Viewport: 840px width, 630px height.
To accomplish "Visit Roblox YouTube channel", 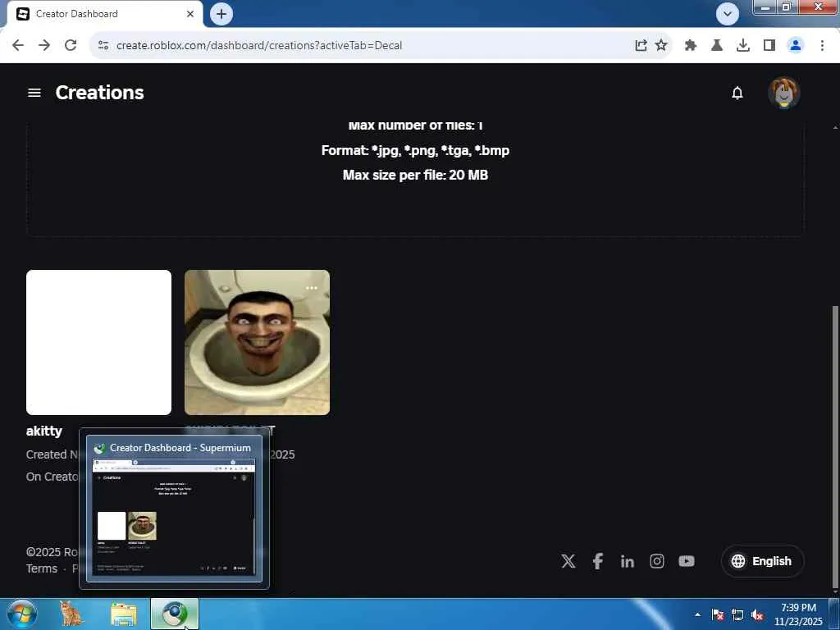I will point(687,561).
